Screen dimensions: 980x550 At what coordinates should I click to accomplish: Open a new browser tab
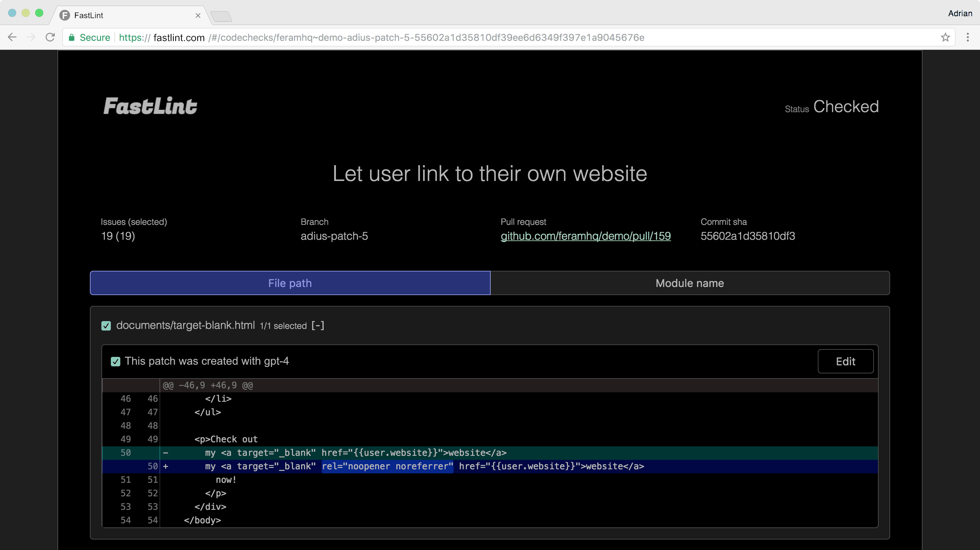tap(221, 16)
